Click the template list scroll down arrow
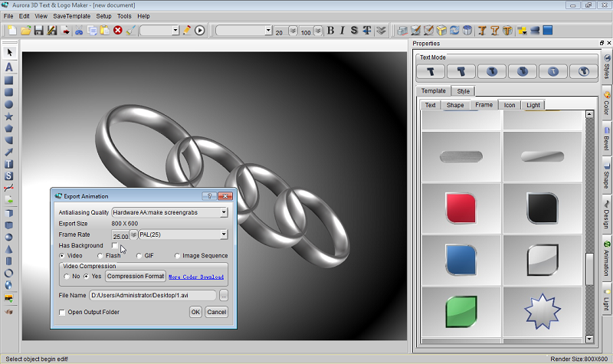The width and height of the screenshot is (613, 364). tap(589, 339)
